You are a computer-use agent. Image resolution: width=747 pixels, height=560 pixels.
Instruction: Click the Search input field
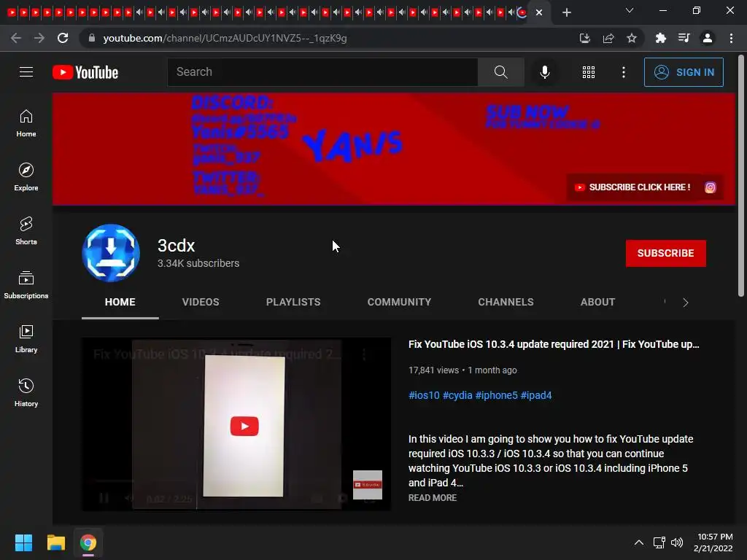[322, 72]
